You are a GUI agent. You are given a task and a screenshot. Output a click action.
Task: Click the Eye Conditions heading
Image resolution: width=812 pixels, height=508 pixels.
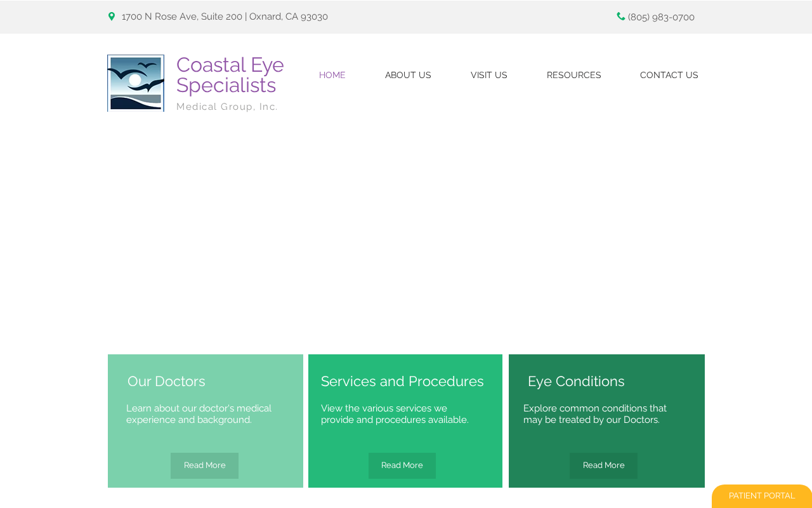coord(576,382)
